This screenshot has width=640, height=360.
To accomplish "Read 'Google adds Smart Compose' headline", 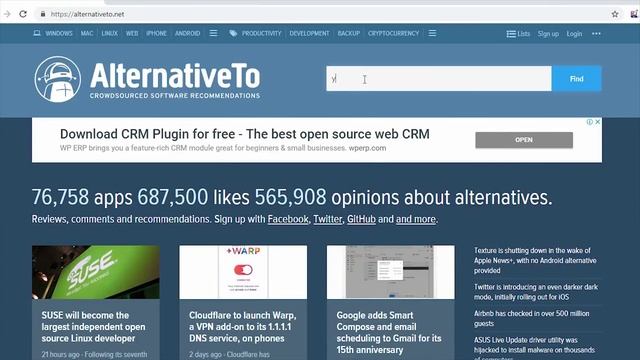I will click(x=389, y=333).
